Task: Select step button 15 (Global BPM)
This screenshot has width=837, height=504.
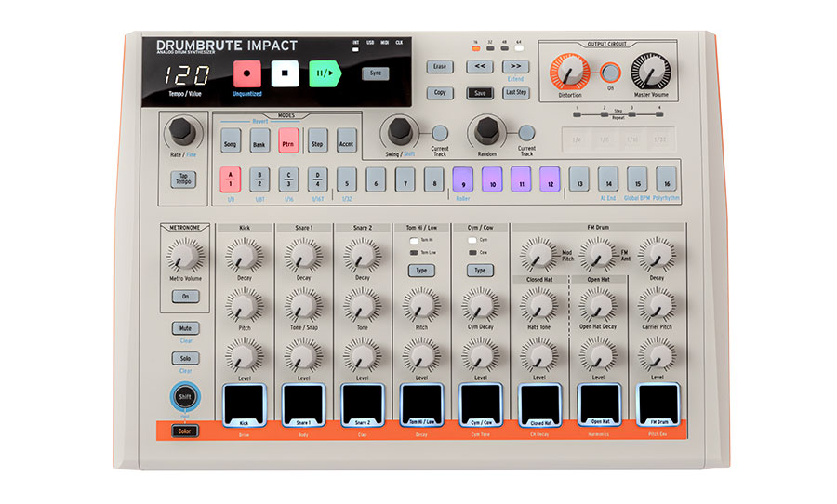Action: point(637,179)
